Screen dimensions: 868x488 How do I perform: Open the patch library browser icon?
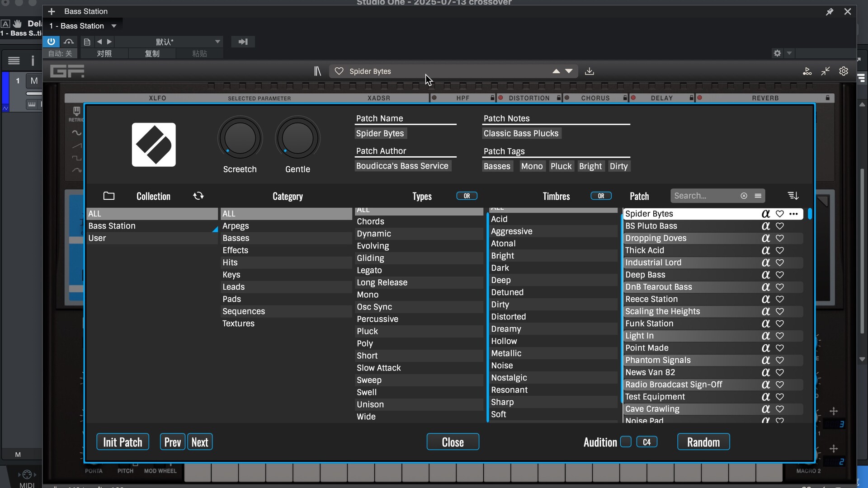(317, 71)
